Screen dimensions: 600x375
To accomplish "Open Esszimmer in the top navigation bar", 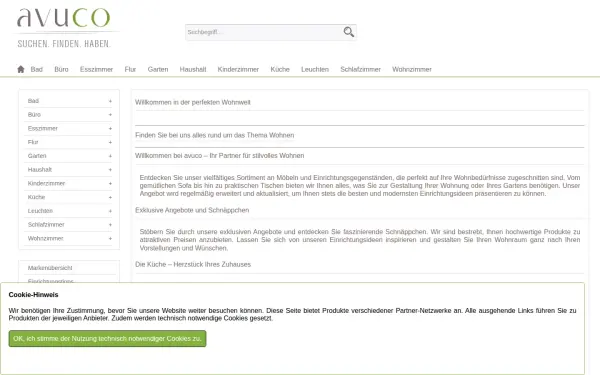I will tap(96, 69).
